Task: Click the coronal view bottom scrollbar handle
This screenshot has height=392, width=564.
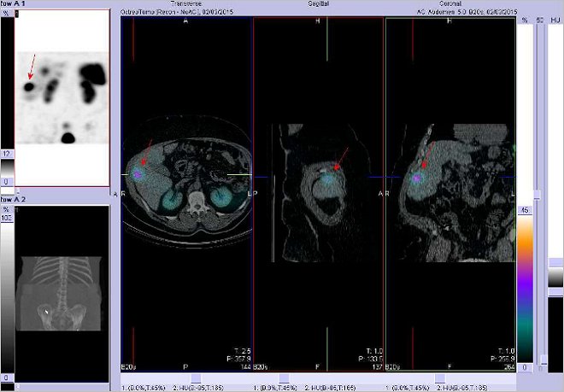Action: coord(440,377)
